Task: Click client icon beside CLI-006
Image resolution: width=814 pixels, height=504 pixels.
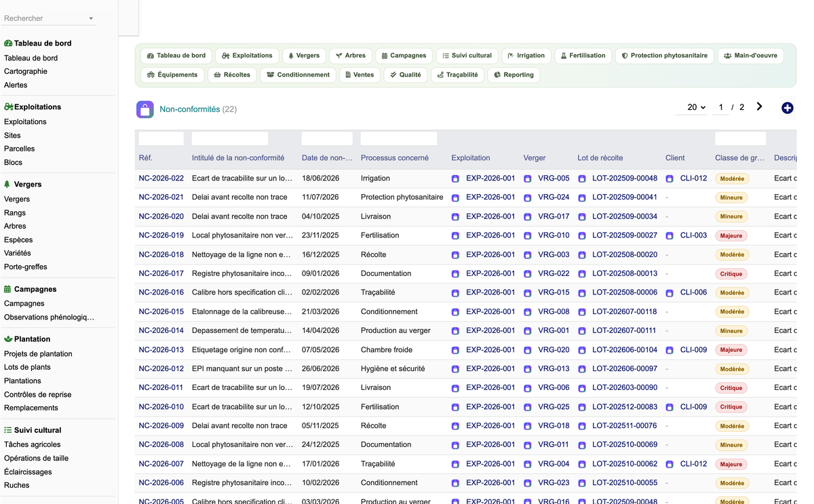Action: 670,293
